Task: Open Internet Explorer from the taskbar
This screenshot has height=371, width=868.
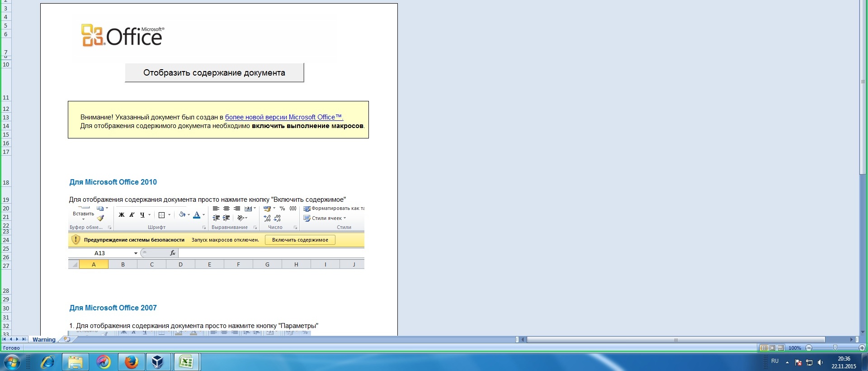Action: pyautogui.click(x=47, y=362)
